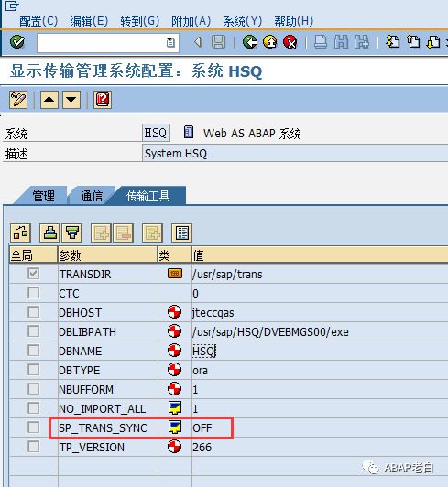Toggle the 全局 checkbox for DBLIBPATH
The image size is (448, 487).
coord(33,331)
